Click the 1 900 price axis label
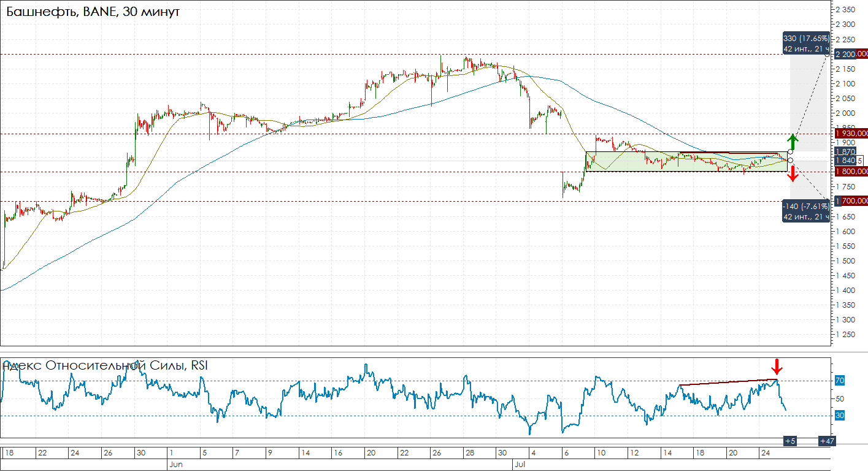868x472 pixels. [845, 143]
